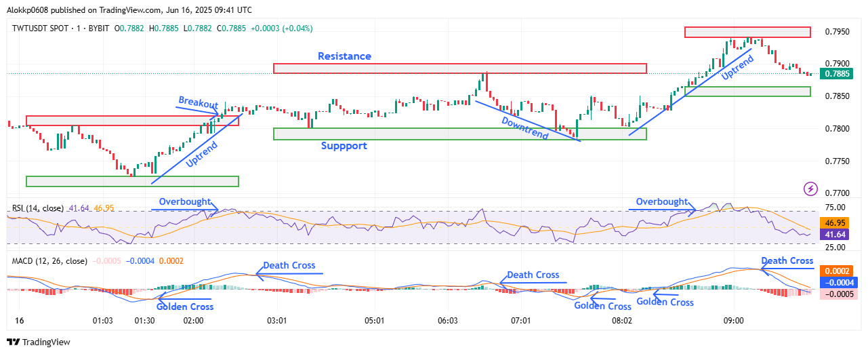Click the close value C0.7885 in legend
Viewport: 868px width, 354px height.
(232, 28)
